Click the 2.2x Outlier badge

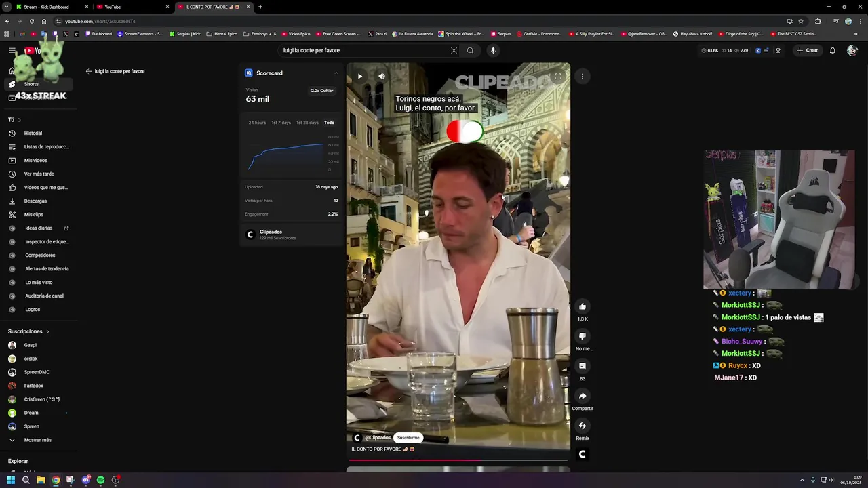point(322,90)
